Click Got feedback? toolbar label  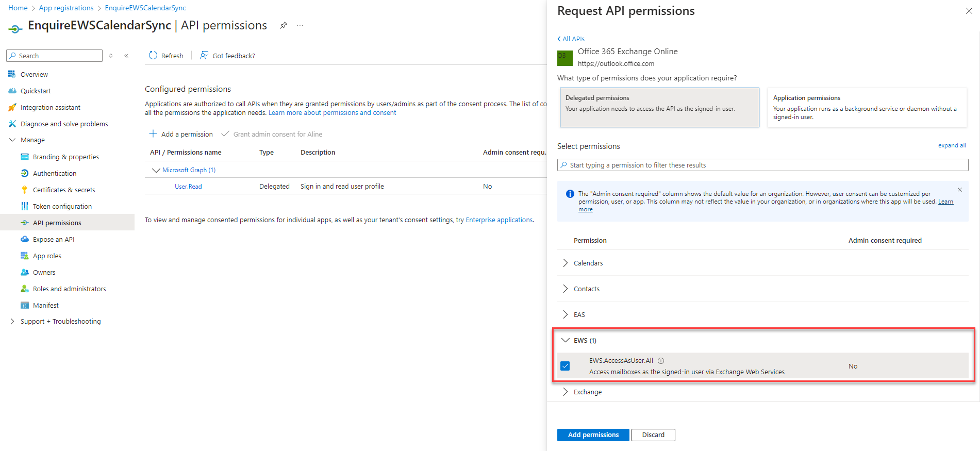(234, 56)
